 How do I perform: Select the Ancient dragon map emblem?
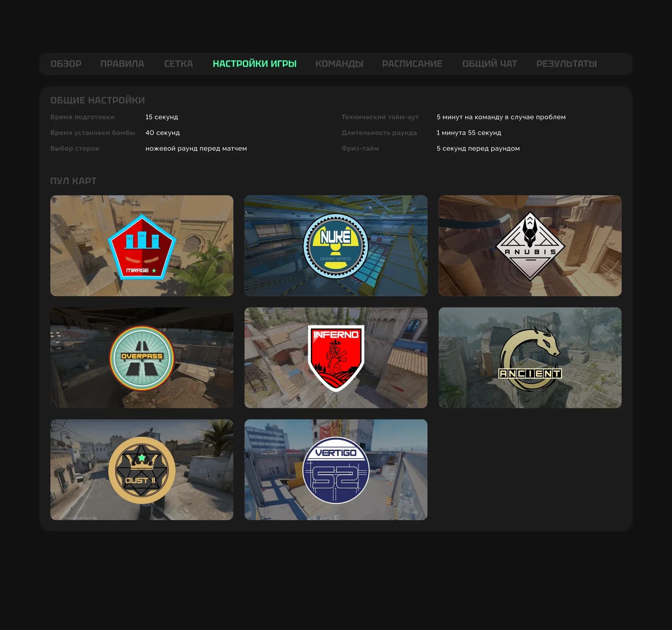tap(530, 358)
